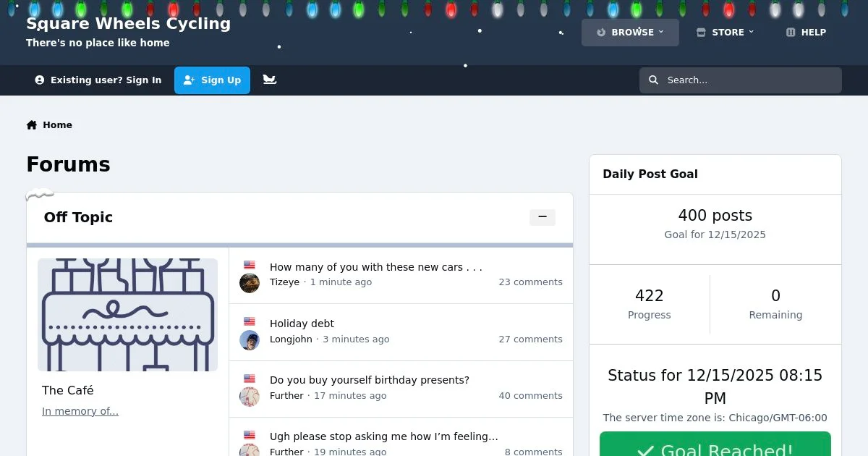The height and width of the screenshot is (456, 868).
Task: Click the blue Sign Up button
Action: [x=212, y=80]
